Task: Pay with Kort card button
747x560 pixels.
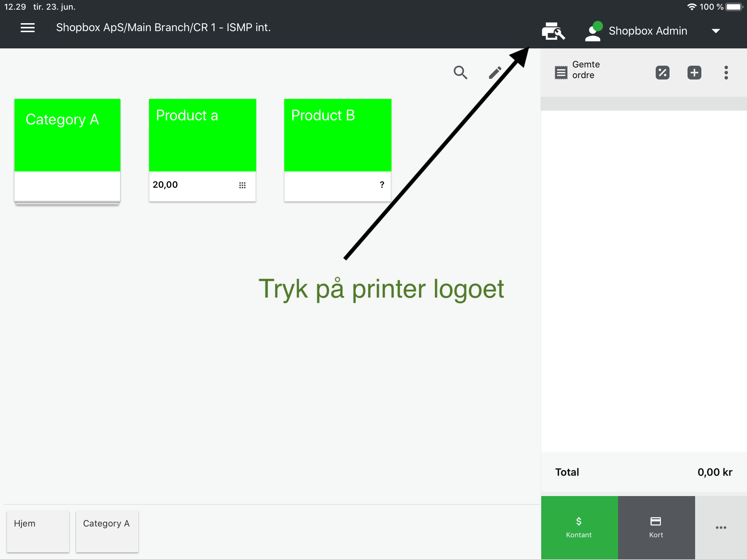Action: pyautogui.click(x=656, y=528)
